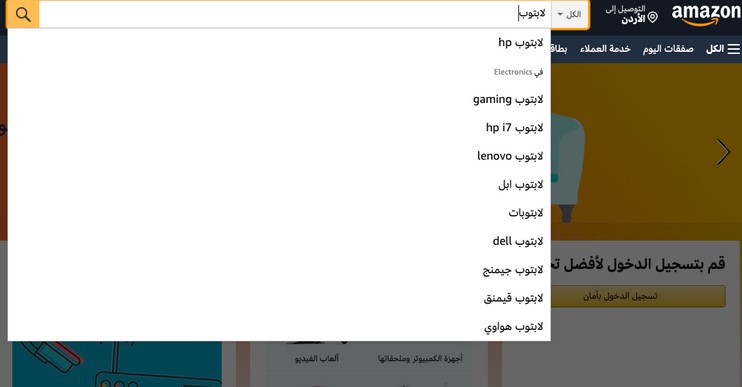Select suggestion لابتوب هواوي

tap(279, 327)
